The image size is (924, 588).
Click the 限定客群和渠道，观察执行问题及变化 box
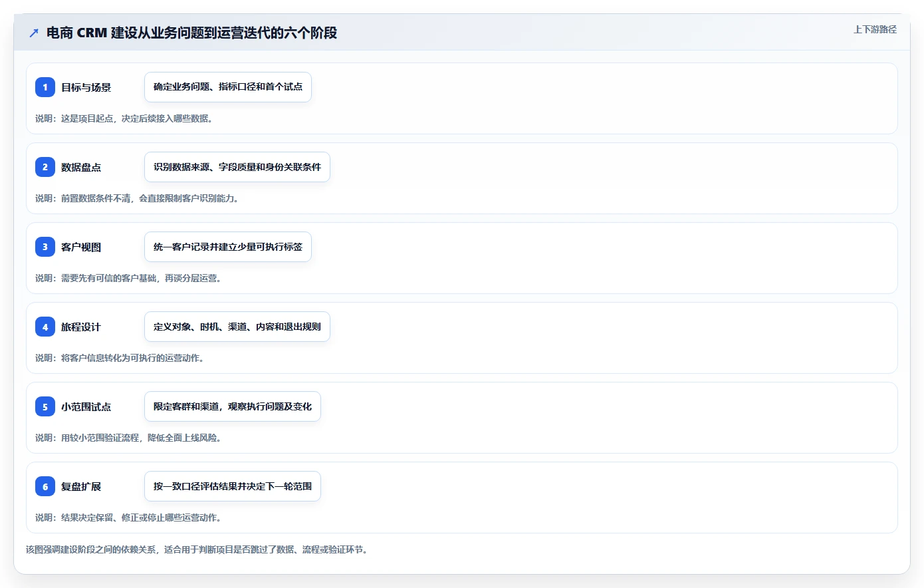tap(233, 406)
